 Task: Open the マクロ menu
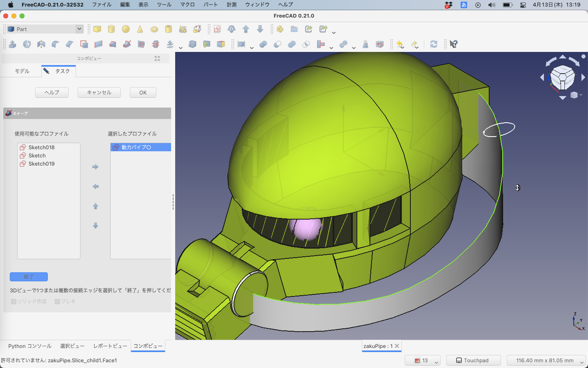pyautogui.click(x=187, y=4)
